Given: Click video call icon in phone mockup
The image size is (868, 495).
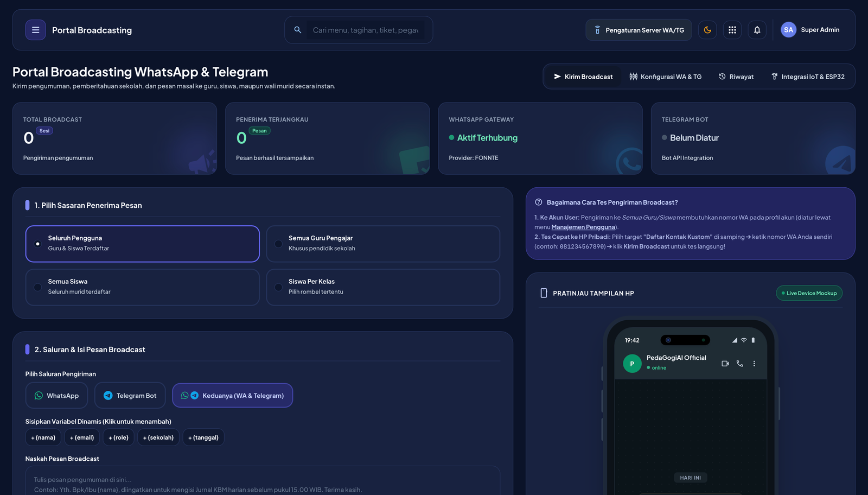Looking at the screenshot, I should 725,364.
